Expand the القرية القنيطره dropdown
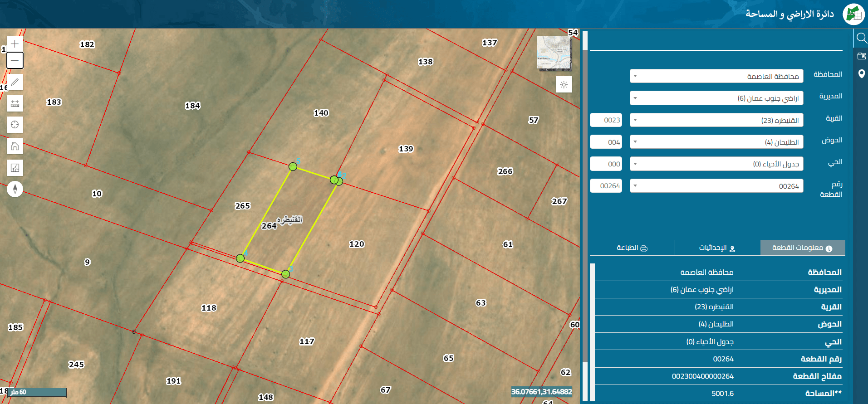 (716, 120)
